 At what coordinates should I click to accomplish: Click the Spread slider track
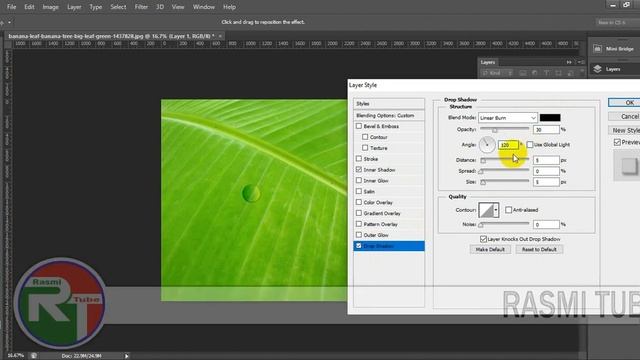pos(504,171)
